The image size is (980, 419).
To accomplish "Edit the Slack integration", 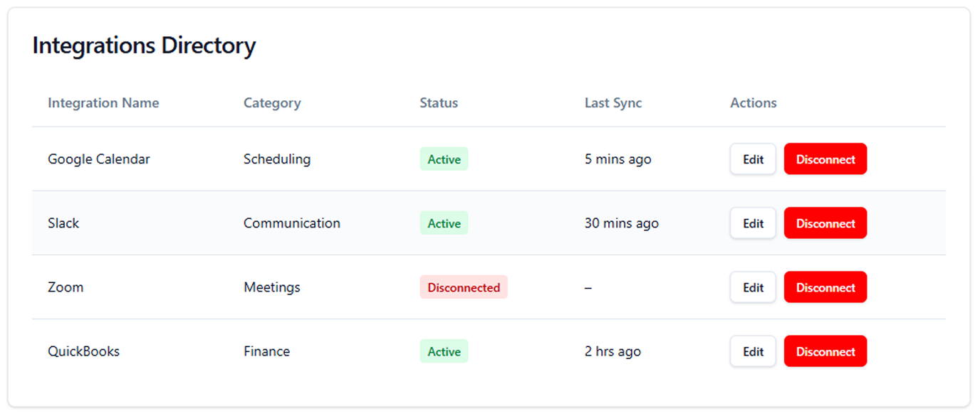I will (x=753, y=223).
